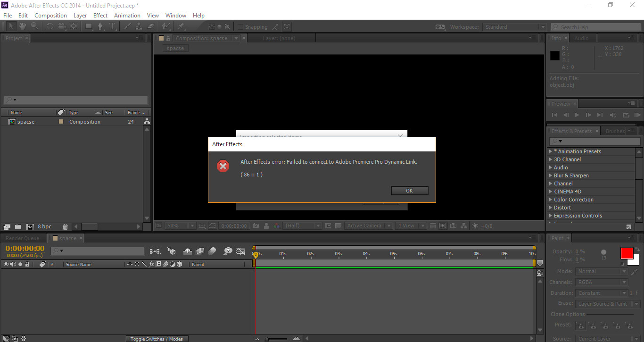Enable the Snapping checkbox
This screenshot has width=644, height=342.
pos(240,27)
